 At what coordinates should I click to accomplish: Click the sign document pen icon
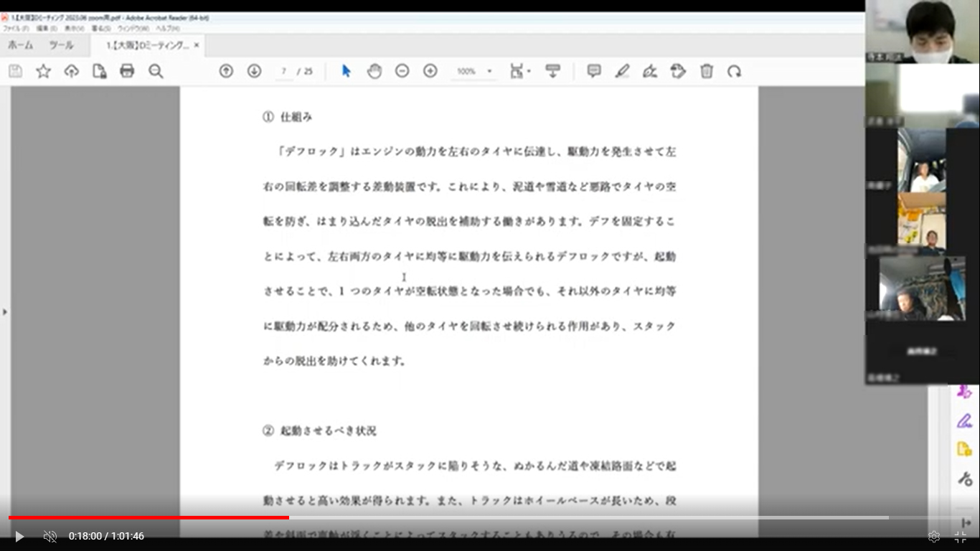pyautogui.click(x=650, y=71)
